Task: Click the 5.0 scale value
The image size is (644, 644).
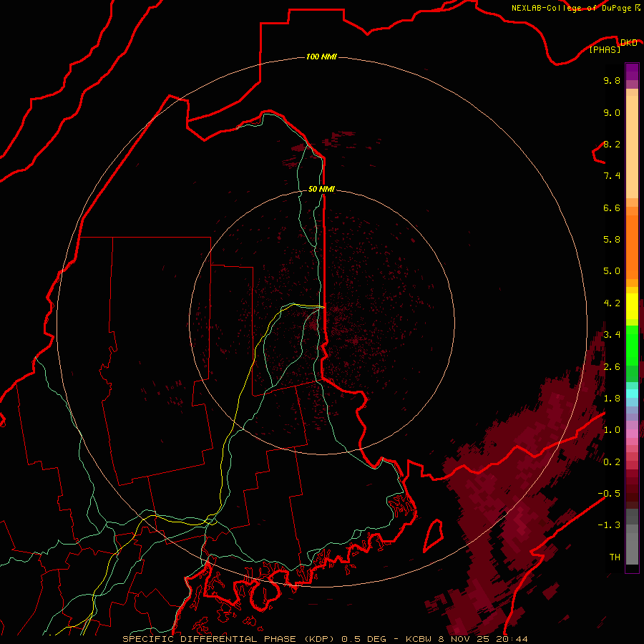Action: point(612,271)
